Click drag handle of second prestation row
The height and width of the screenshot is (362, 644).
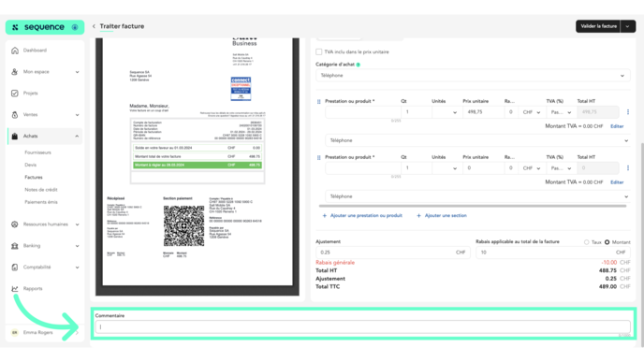318,157
